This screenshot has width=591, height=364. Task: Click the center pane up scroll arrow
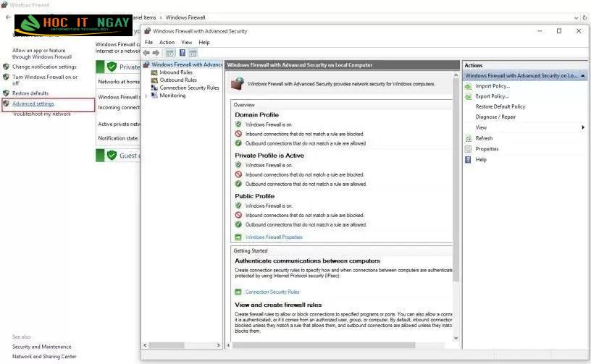pyautogui.click(x=456, y=76)
